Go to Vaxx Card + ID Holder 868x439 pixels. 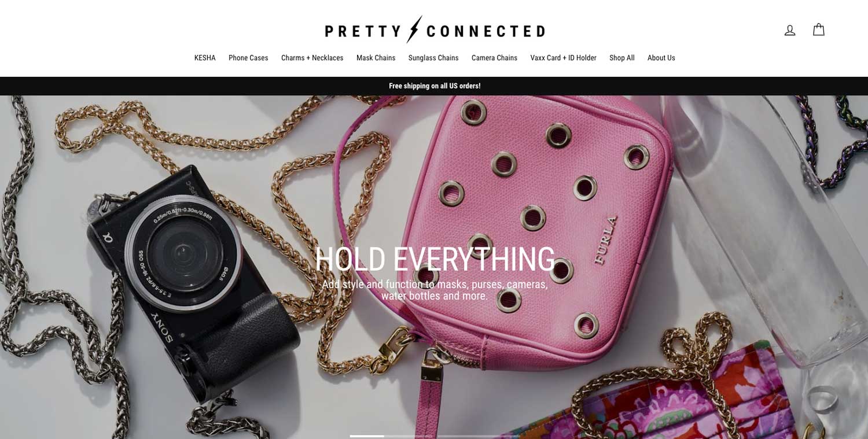pos(563,58)
